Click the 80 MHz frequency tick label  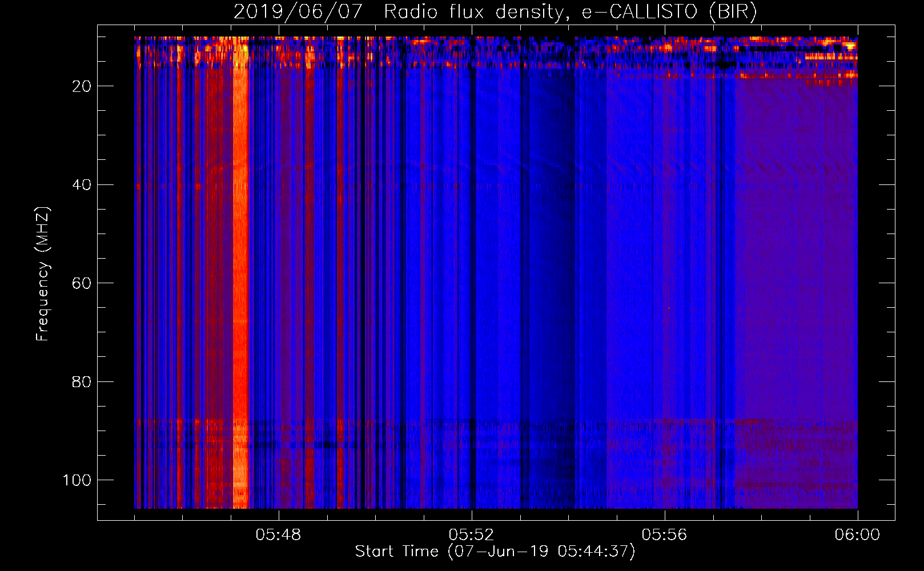coord(82,381)
